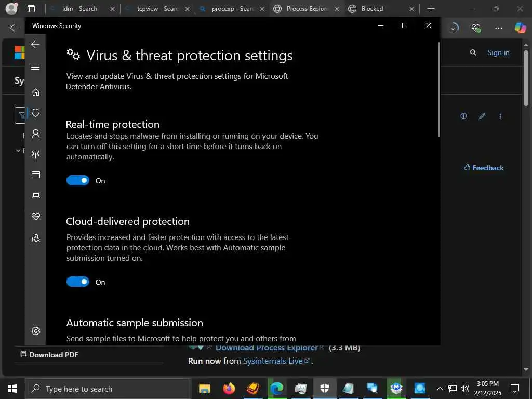
Task: Open the Windows Start menu
Action: [x=12, y=389]
